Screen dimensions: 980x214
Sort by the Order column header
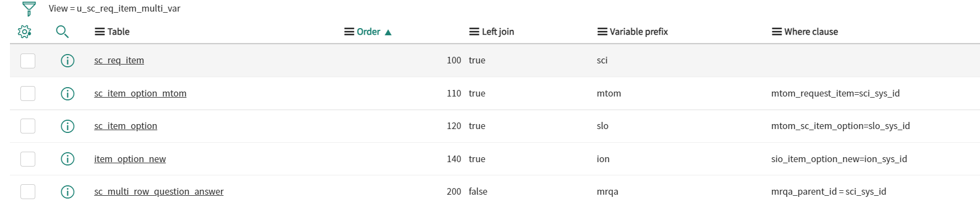click(368, 32)
